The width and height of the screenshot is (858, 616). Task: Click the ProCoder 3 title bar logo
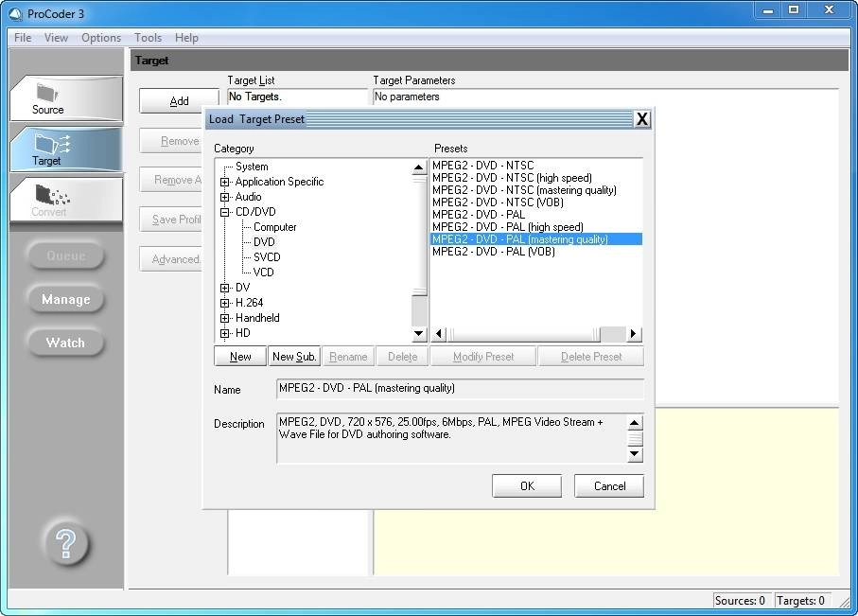click(15, 13)
